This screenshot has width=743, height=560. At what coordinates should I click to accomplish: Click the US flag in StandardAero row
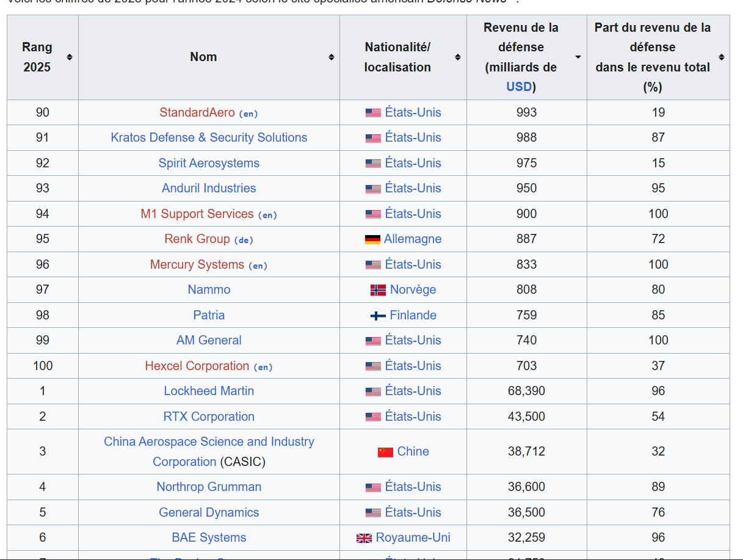(x=373, y=113)
